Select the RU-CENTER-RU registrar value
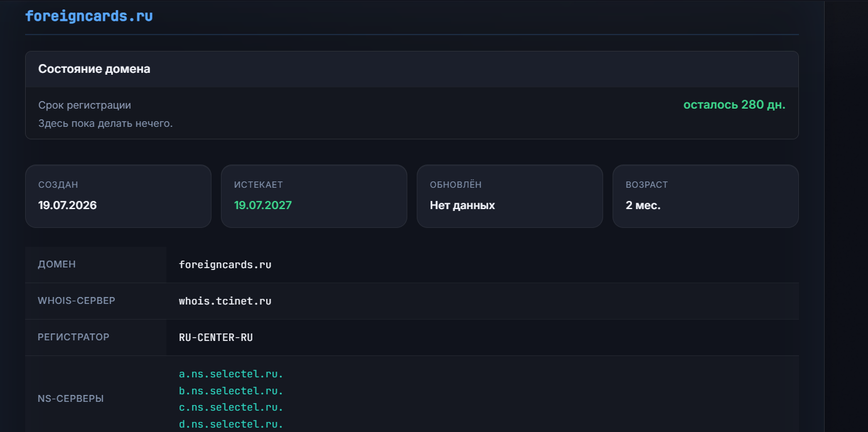 pyautogui.click(x=216, y=338)
